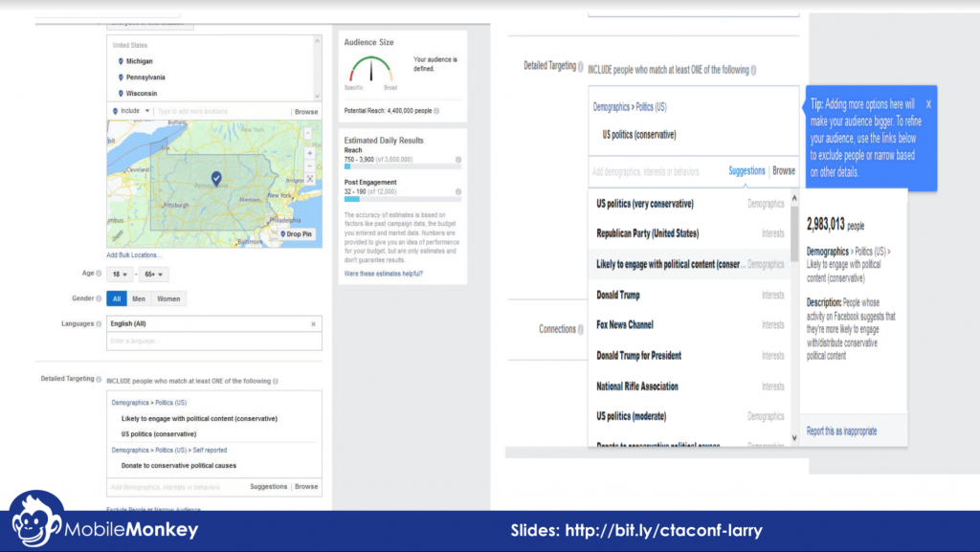Open info icon next to Gender
The width and height of the screenshot is (980, 552).
click(99, 298)
